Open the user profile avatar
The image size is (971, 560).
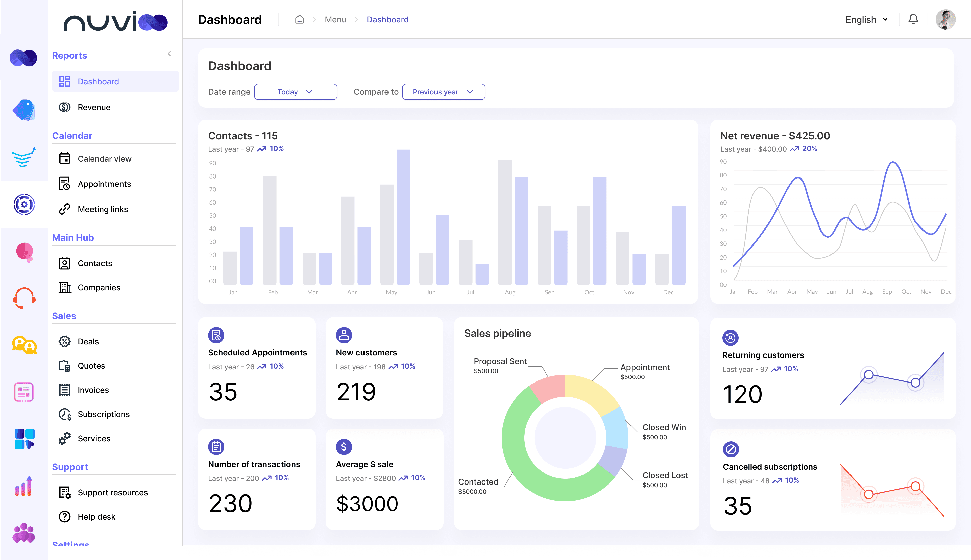(945, 20)
